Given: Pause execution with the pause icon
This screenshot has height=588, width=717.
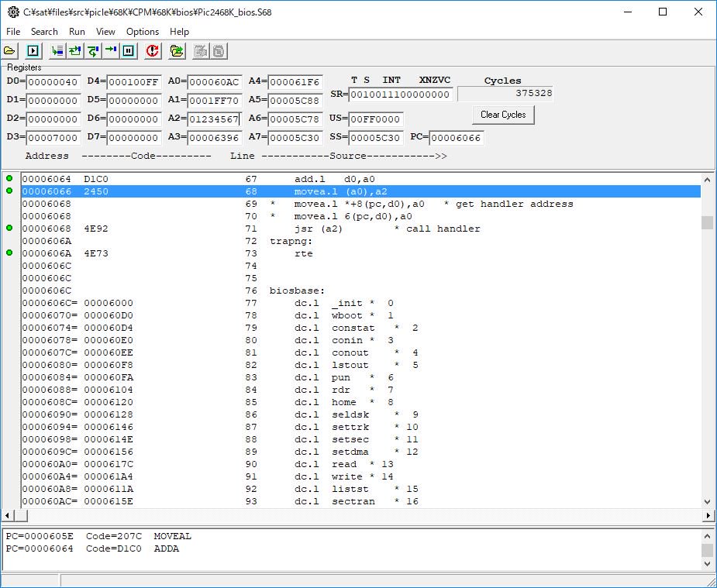Looking at the screenshot, I should [x=129, y=50].
